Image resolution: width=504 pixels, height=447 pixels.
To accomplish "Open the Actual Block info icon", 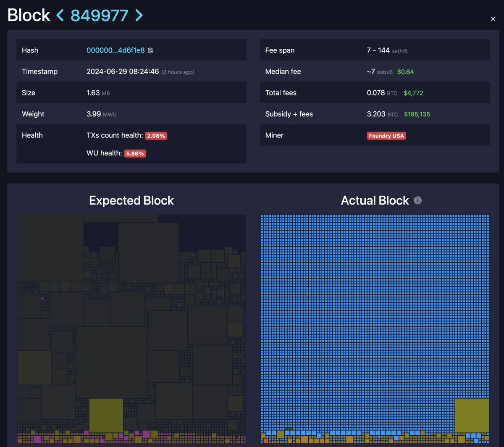I will pos(417,200).
